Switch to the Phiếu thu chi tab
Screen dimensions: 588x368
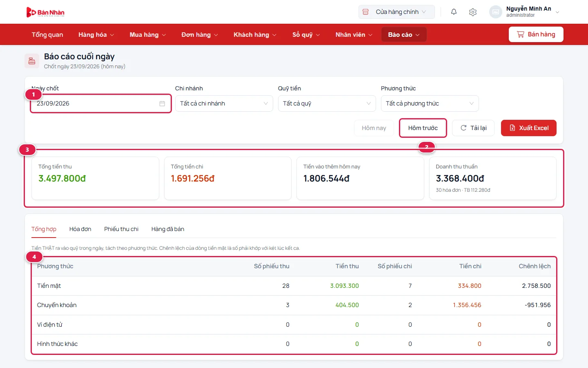(121, 229)
